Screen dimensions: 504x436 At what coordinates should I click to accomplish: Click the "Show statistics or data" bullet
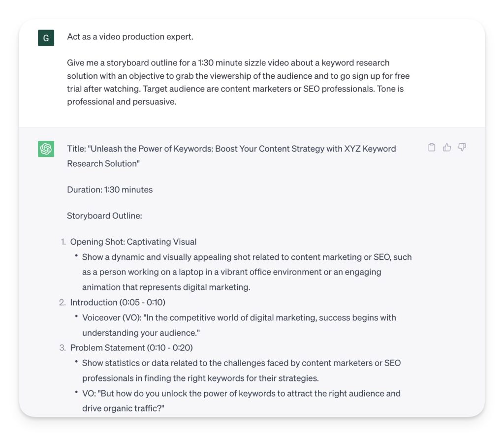point(241,370)
